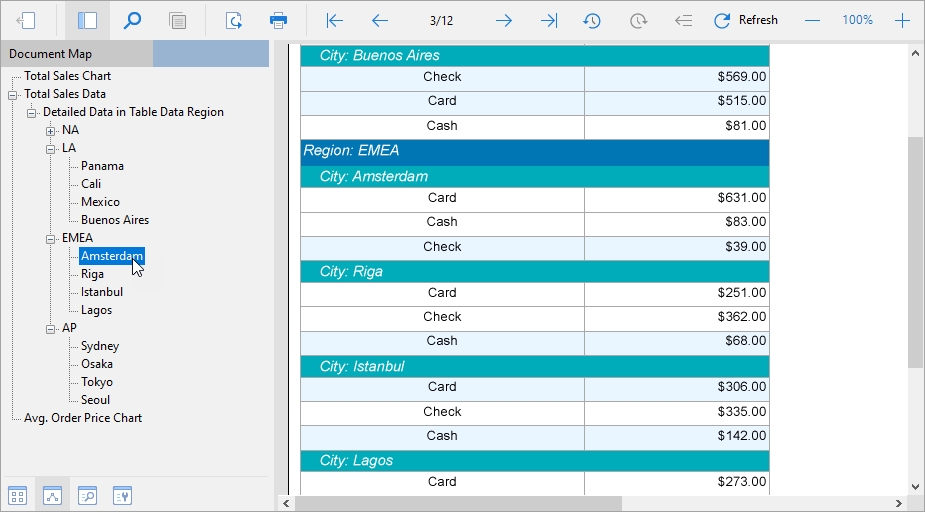Open the export document icon
This screenshot has height=512, width=925.
(234, 21)
